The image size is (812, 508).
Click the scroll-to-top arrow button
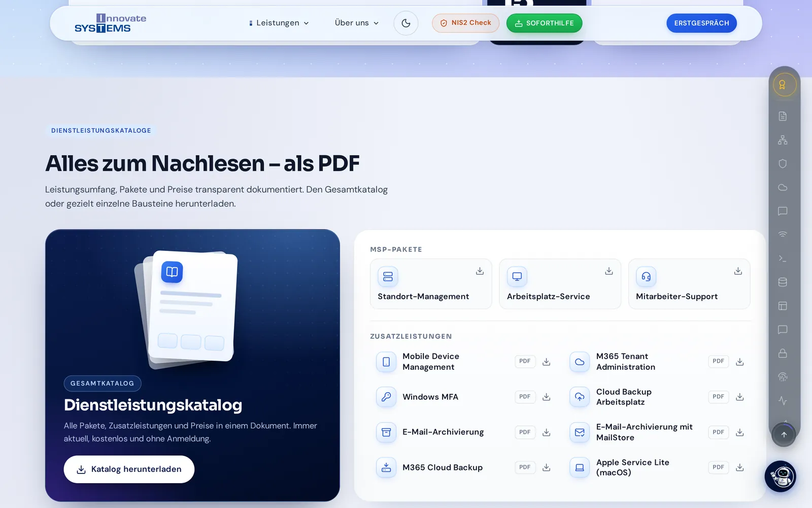(784, 434)
